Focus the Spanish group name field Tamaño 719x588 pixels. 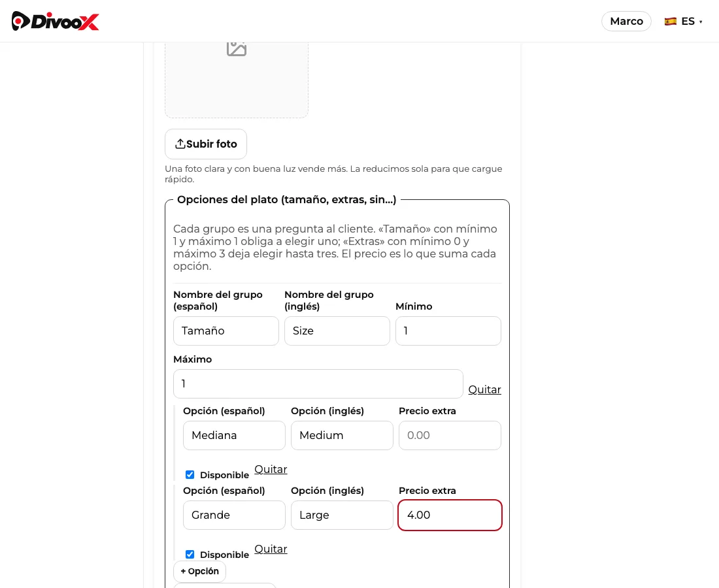(226, 331)
